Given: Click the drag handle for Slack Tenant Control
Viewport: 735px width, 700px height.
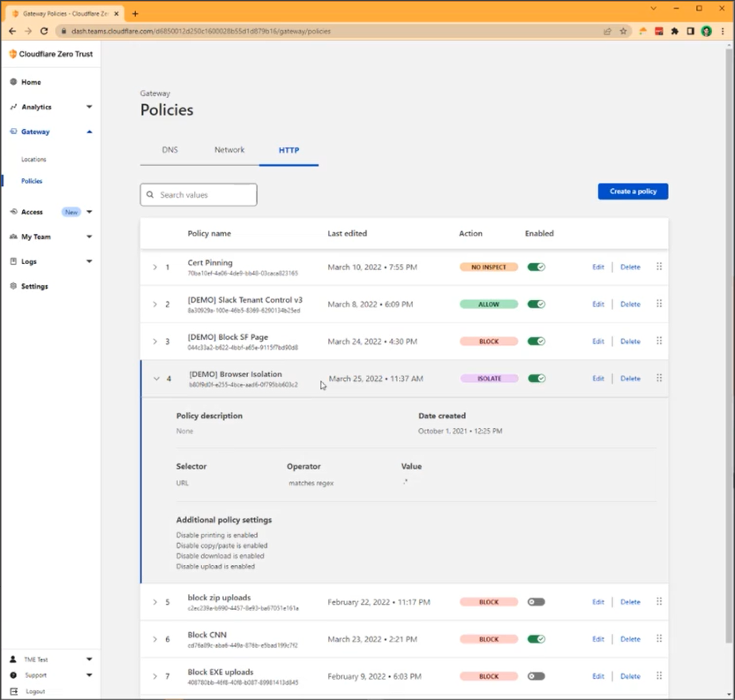Looking at the screenshot, I should (x=659, y=304).
